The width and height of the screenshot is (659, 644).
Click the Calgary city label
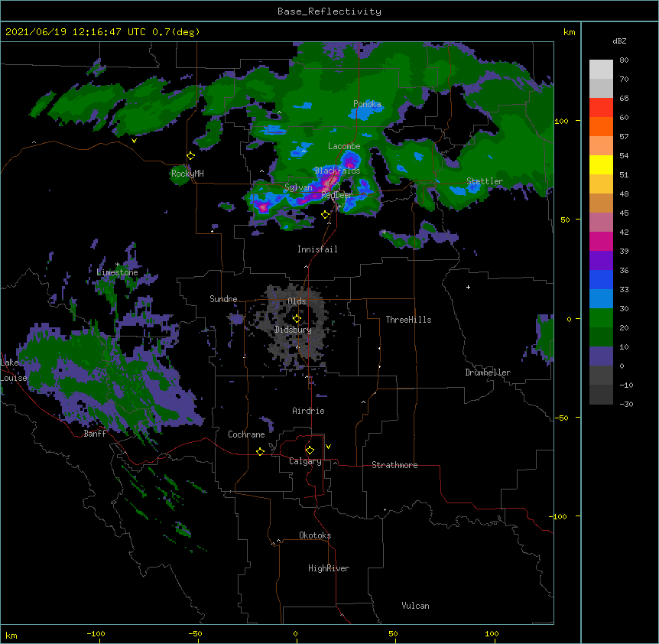(x=305, y=461)
